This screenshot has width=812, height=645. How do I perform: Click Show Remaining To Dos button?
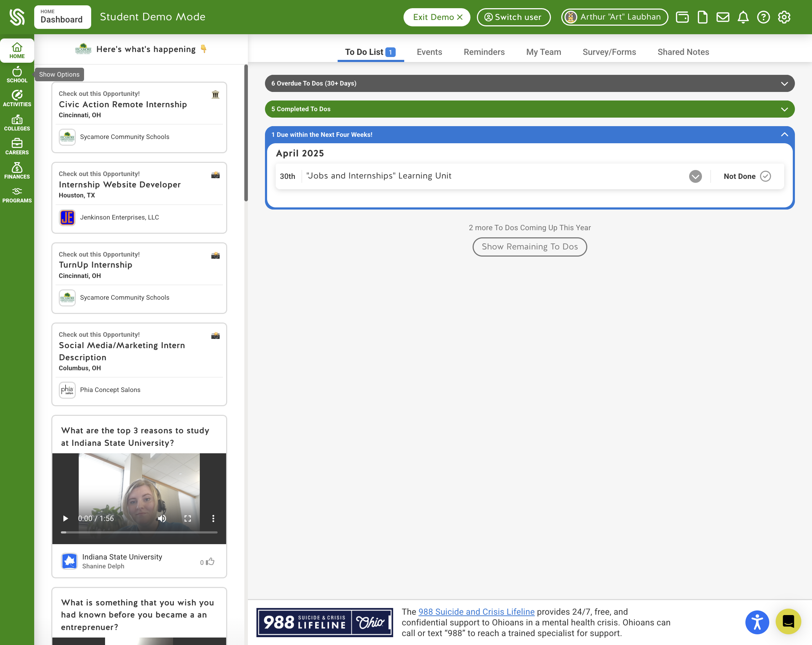coord(530,247)
